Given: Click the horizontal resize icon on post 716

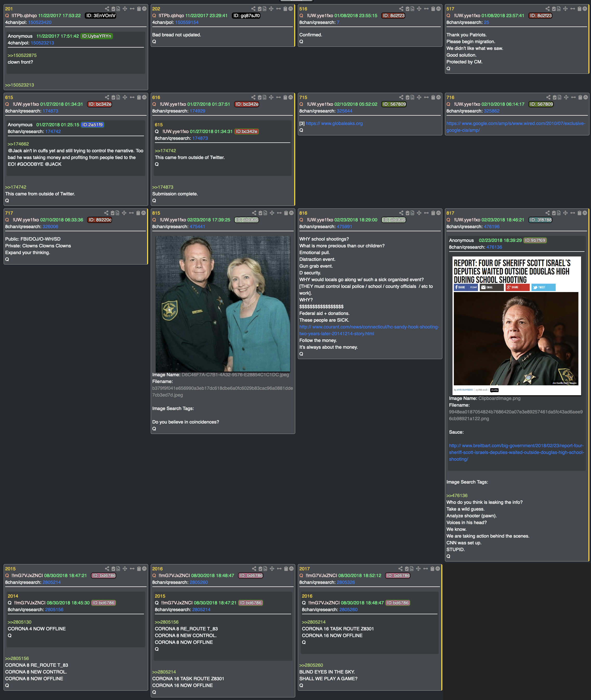Looking at the screenshot, I should click(x=573, y=97).
